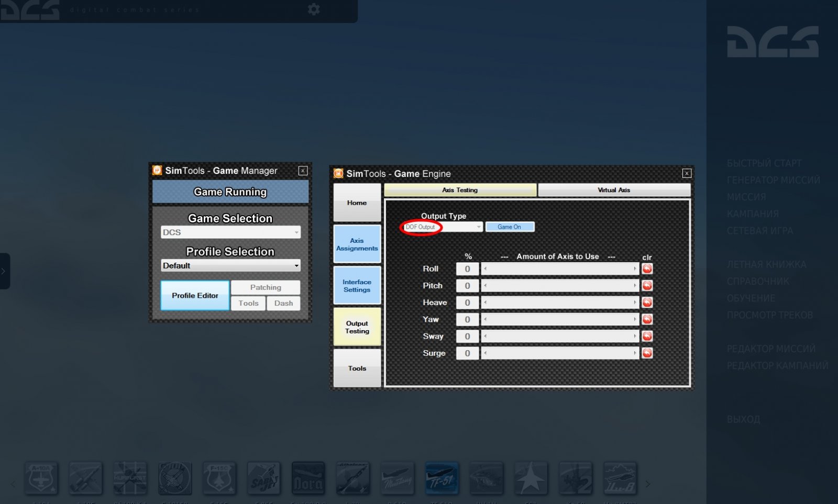Choose the Sabre Jet module icon
This screenshot has height=504, width=838.
point(263,478)
